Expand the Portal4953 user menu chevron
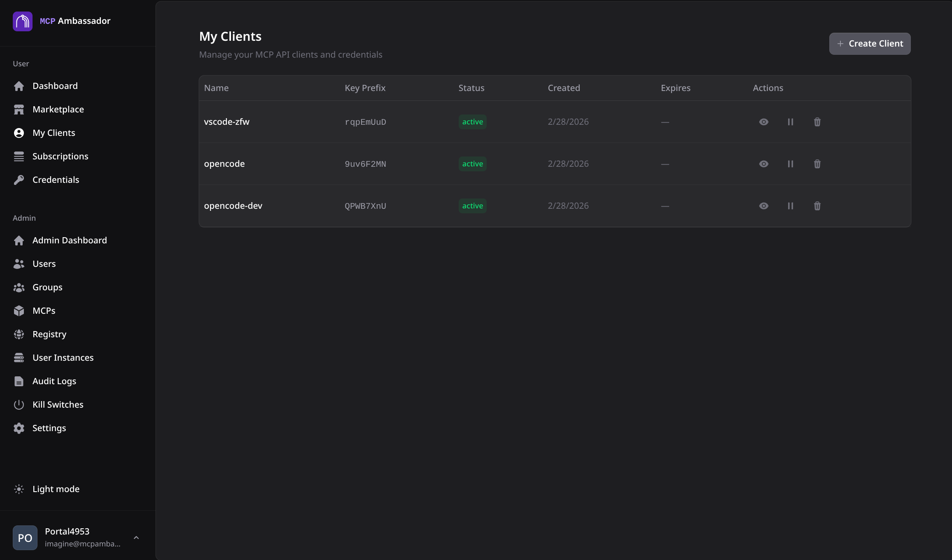952x560 pixels. (136, 538)
